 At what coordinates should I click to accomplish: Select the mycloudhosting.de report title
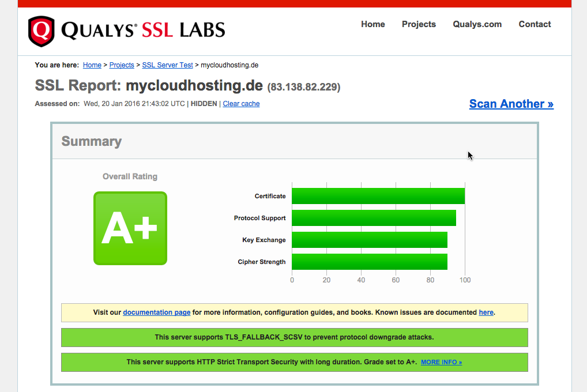(194, 86)
